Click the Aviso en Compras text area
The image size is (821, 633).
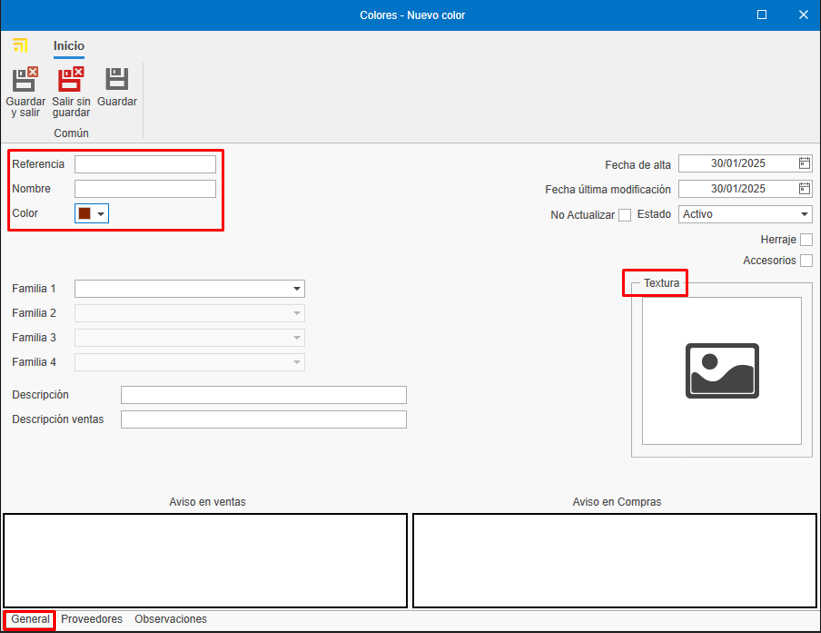[x=615, y=561]
